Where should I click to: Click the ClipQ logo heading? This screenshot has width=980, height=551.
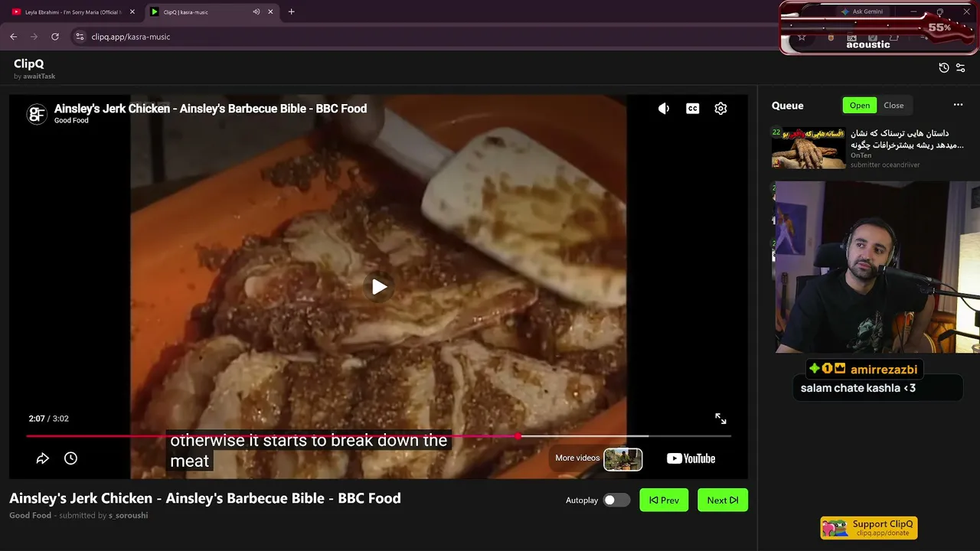pos(29,64)
